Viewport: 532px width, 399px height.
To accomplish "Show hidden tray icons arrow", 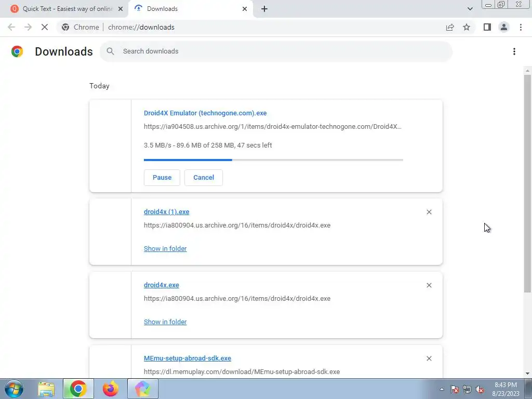I will pos(442,389).
